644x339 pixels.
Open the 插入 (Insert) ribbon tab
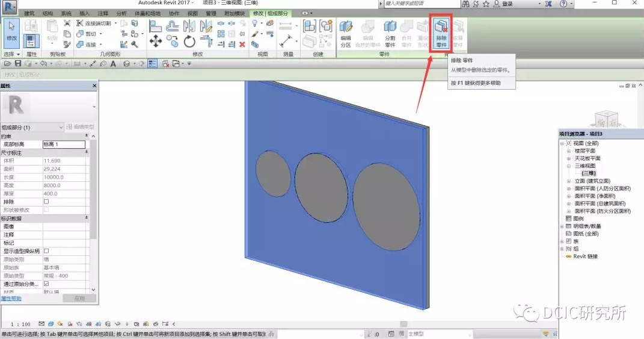coord(84,14)
